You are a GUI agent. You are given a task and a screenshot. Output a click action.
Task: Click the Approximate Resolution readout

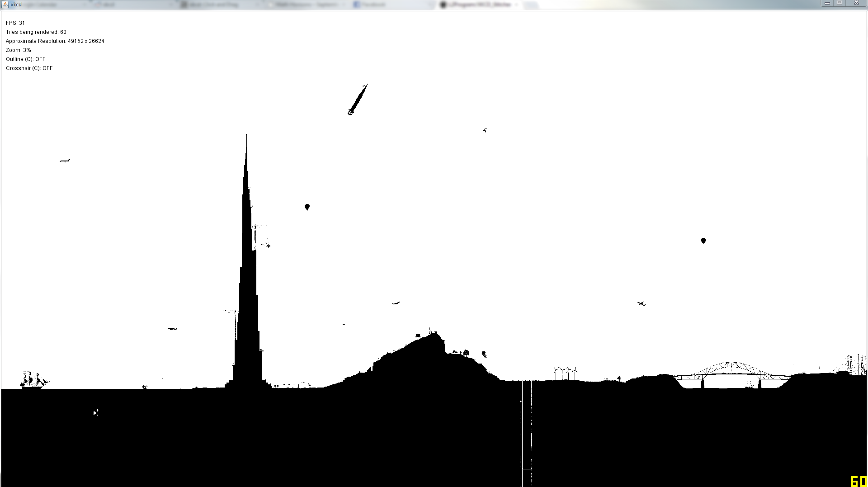click(x=55, y=41)
